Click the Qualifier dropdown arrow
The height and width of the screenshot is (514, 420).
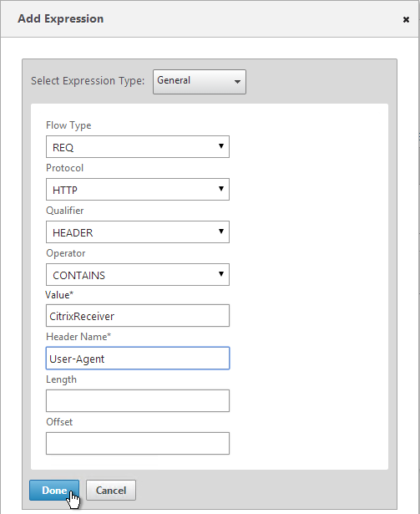click(x=221, y=232)
